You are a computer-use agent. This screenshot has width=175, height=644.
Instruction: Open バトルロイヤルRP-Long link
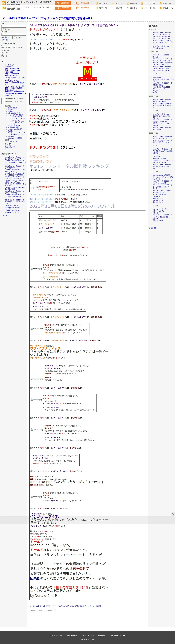18,123
